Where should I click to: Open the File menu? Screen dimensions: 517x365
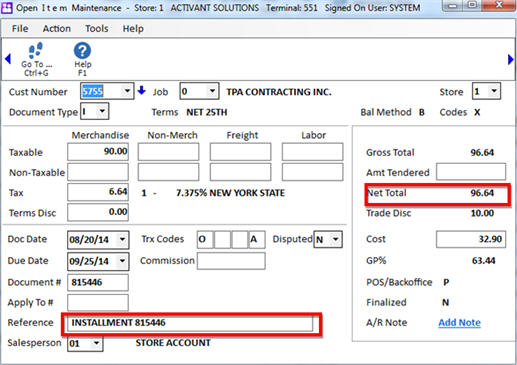[x=20, y=29]
